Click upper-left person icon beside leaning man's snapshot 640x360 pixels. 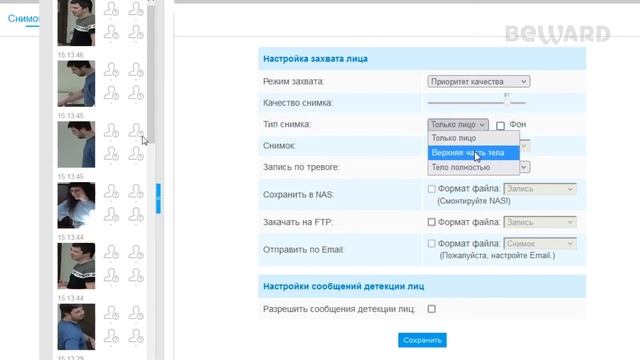111,70
